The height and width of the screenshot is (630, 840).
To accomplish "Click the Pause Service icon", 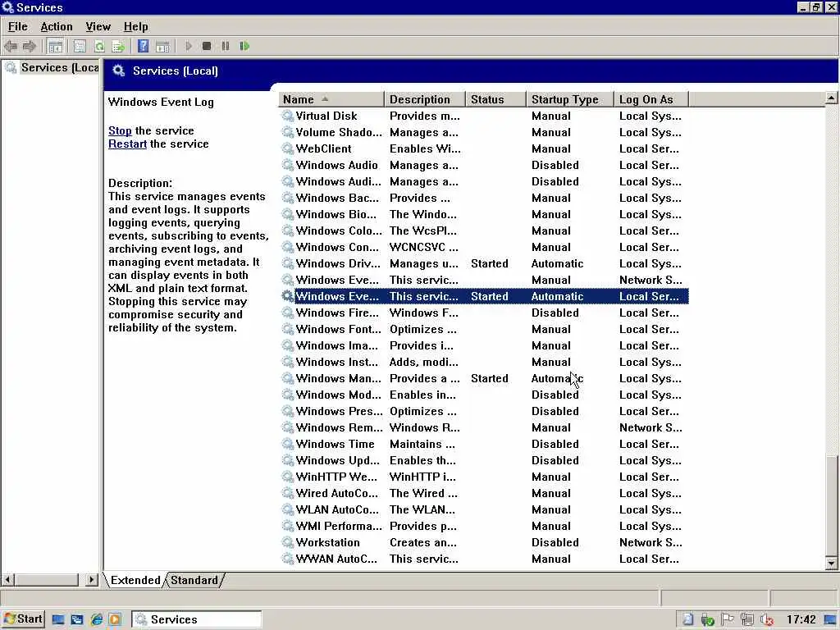I will click(226, 46).
